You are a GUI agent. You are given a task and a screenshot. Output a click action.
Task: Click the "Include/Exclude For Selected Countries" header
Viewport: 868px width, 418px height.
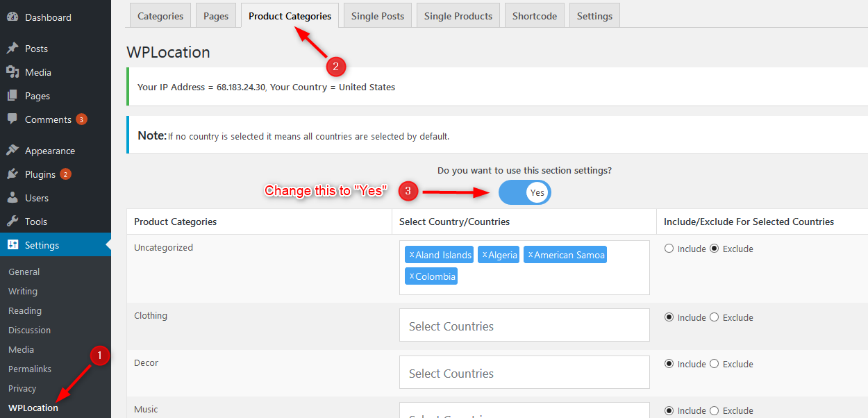point(749,221)
